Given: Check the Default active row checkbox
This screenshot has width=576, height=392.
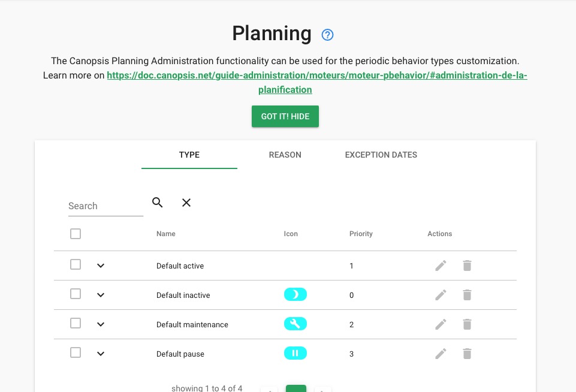Looking at the screenshot, I should click(75, 264).
